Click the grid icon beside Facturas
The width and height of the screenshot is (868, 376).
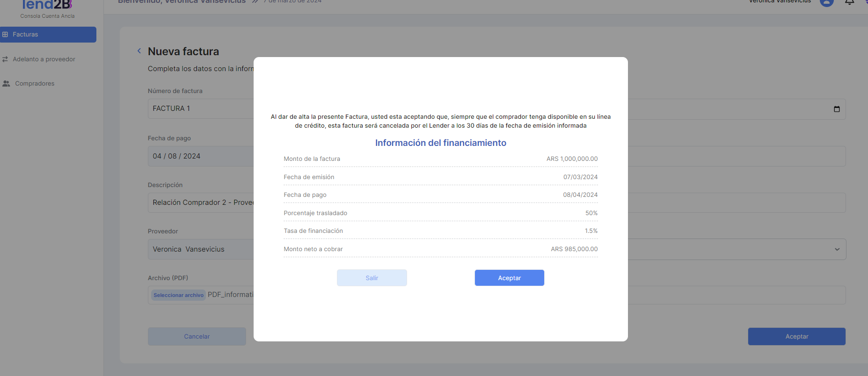[5, 35]
